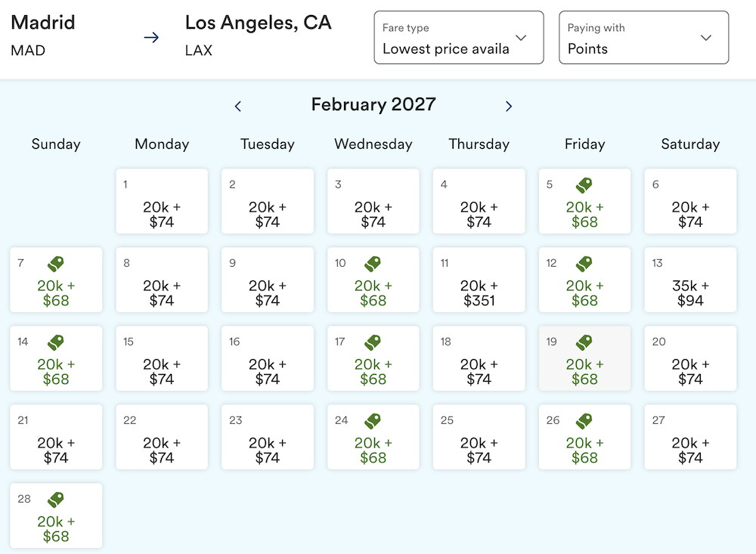Click discount tag icon on February 5

coord(584,184)
